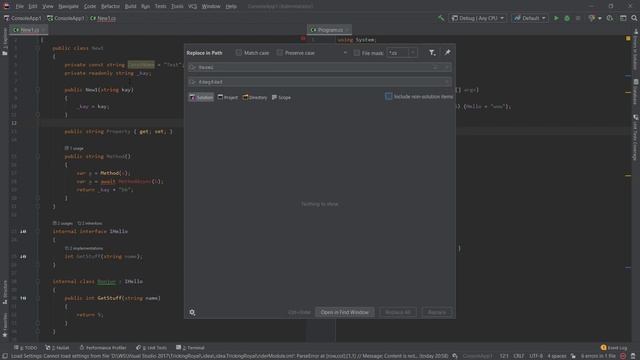This screenshot has width=640, height=360.
Task: Switch to the Program.cs editor tab
Action: pos(329,30)
